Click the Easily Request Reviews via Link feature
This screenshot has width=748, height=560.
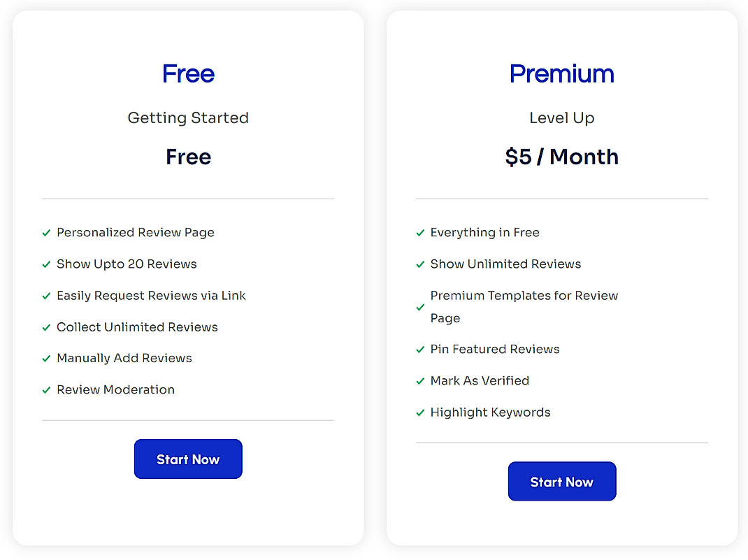pyautogui.click(x=151, y=296)
